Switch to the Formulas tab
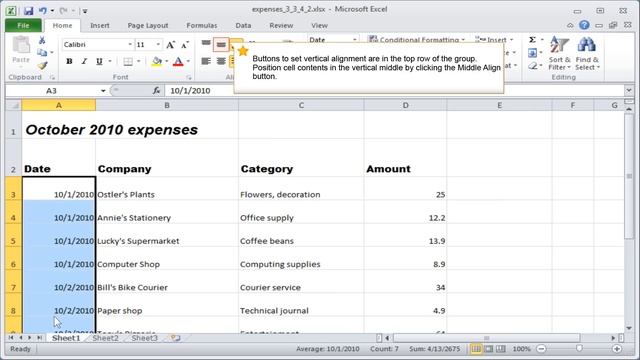The width and height of the screenshot is (640, 360). pyautogui.click(x=202, y=25)
